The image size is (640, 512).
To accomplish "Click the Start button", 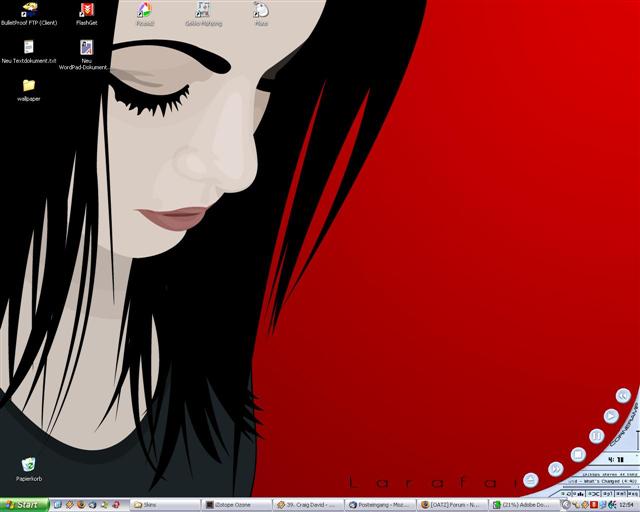I will [22, 505].
